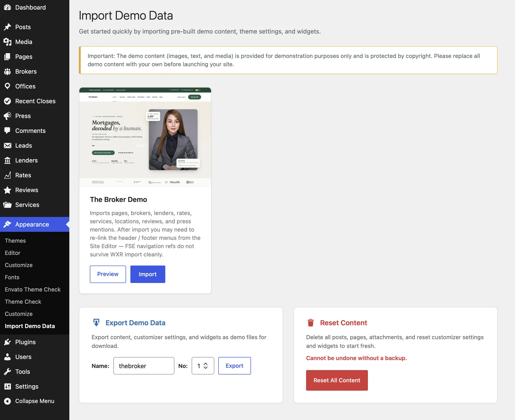Click The Broker Demo title
Image resolution: width=515 pixels, height=420 pixels.
(118, 199)
